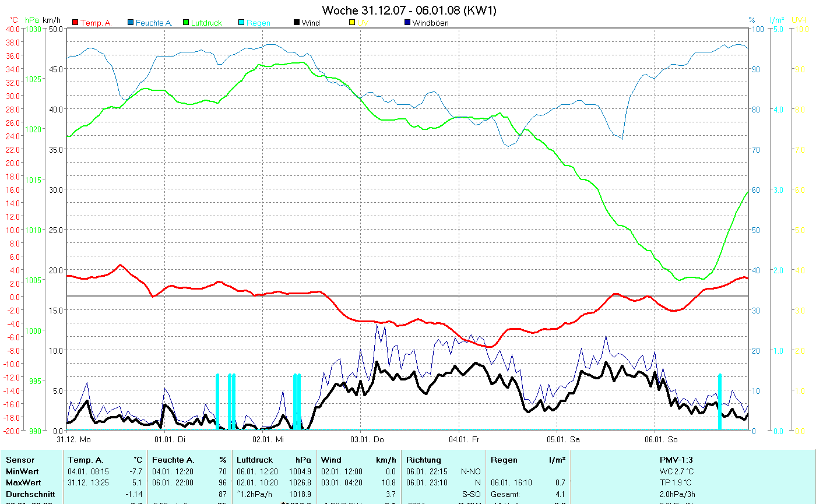Image resolution: width=816 pixels, height=504 pixels.
Task: Click the green Luftdruck legend square
Action: (186, 23)
